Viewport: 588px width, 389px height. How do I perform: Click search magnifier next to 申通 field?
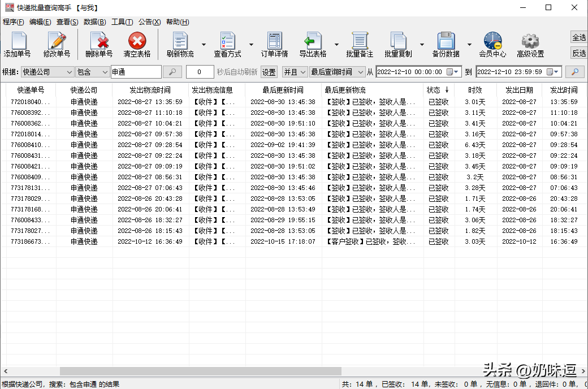(172, 72)
